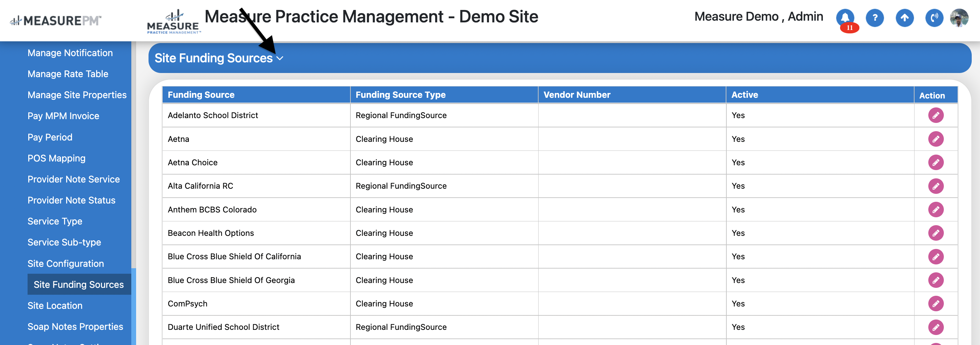Edit Blue Cross Blue Shield Of Georgia

(936, 280)
